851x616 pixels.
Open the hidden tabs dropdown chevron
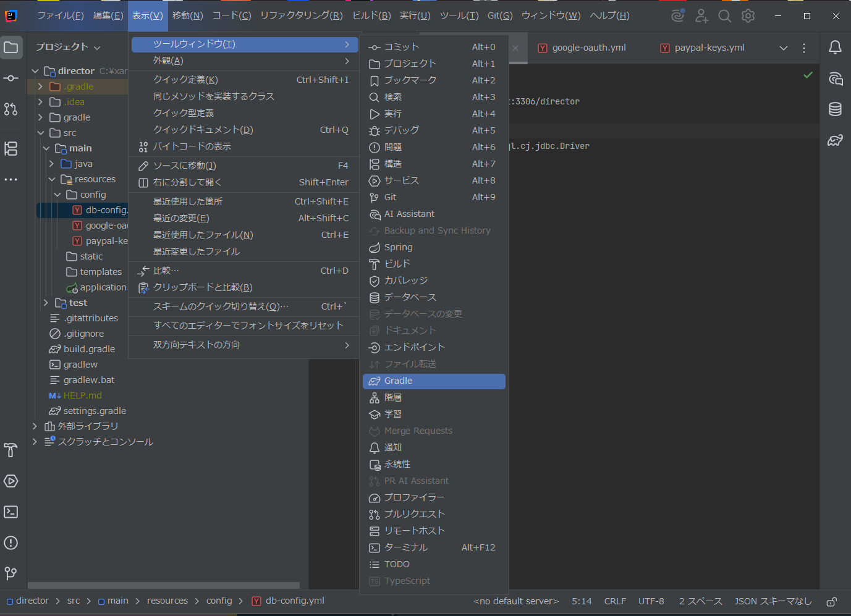pyautogui.click(x=784, y=47)
